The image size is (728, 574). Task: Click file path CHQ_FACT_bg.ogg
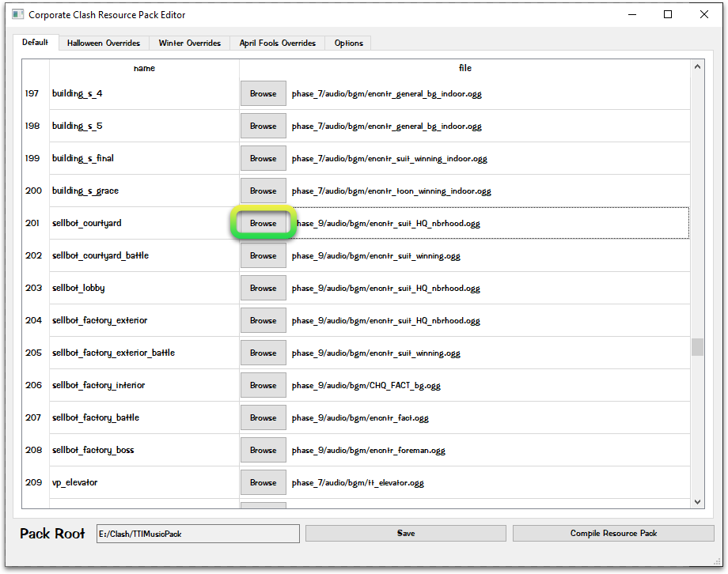pyautogui.click(x=366, y=386)
